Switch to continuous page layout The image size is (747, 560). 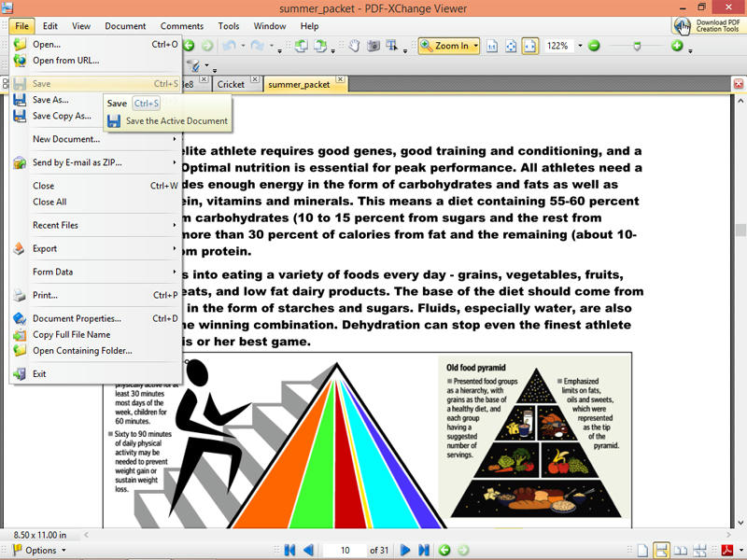(x=661, y=550)
